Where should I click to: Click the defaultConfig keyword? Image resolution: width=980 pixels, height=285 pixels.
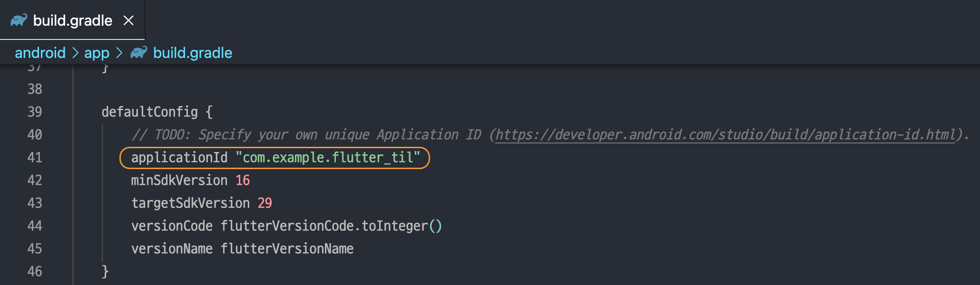[x=149, y=112]
